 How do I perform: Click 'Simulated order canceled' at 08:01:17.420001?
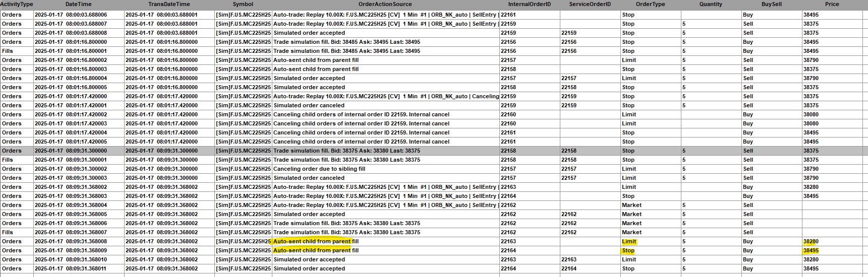[309, 105]
